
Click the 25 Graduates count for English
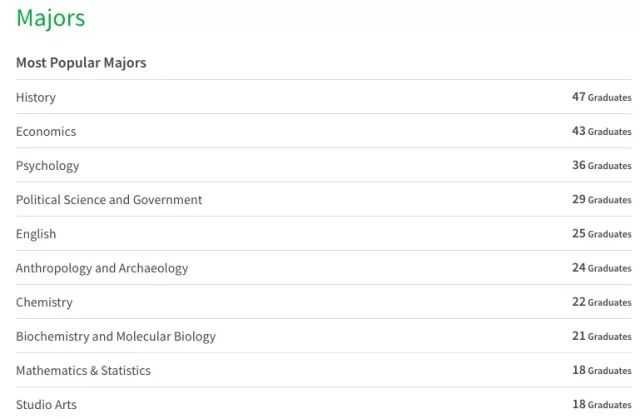(x=602, y=234)
